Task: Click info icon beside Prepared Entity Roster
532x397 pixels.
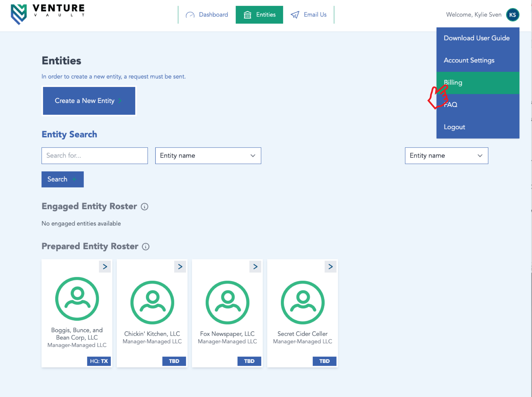Action: click(146, 247)
